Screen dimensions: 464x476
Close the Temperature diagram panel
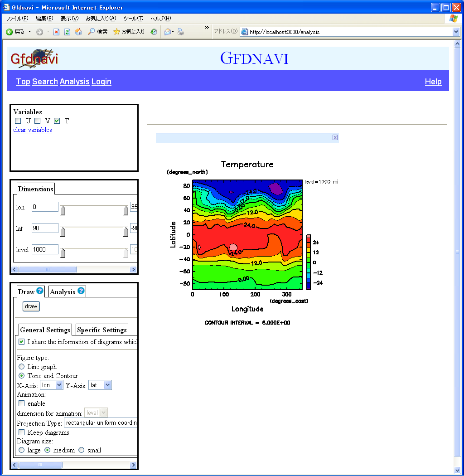pyautogui.click(x=335, y=137)
